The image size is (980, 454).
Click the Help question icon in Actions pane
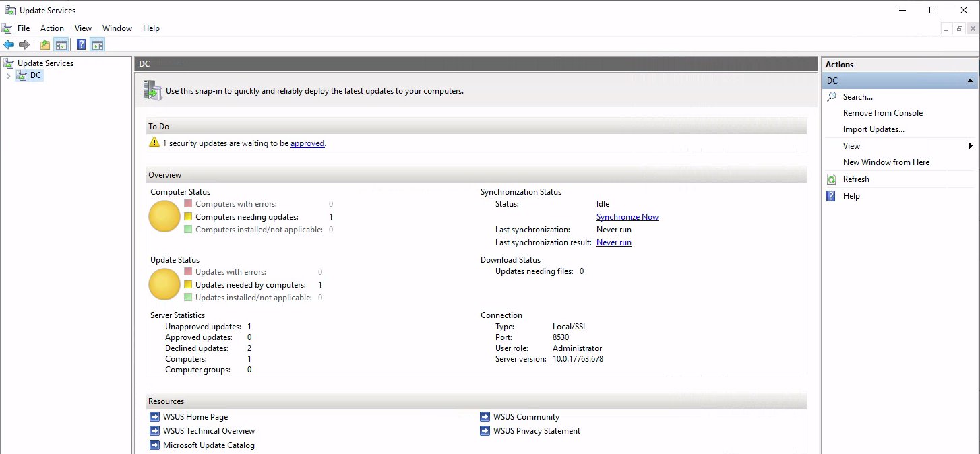click(832, 196)
